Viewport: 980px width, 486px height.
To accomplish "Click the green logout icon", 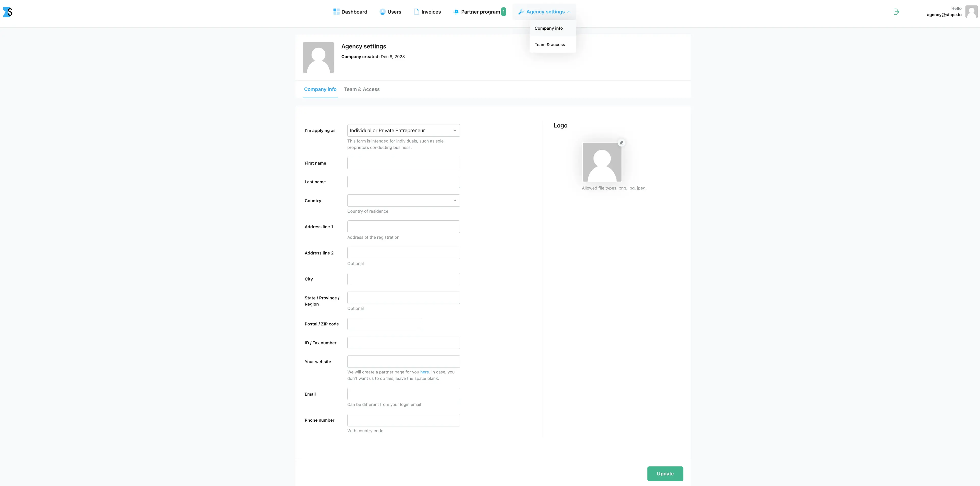I will [896, 12].
